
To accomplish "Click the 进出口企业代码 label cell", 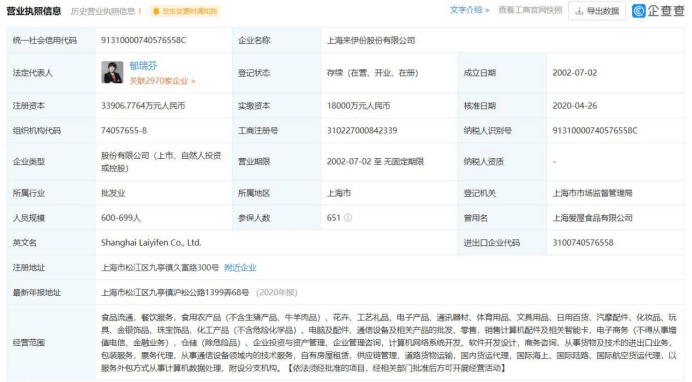I will click(502, 243).
